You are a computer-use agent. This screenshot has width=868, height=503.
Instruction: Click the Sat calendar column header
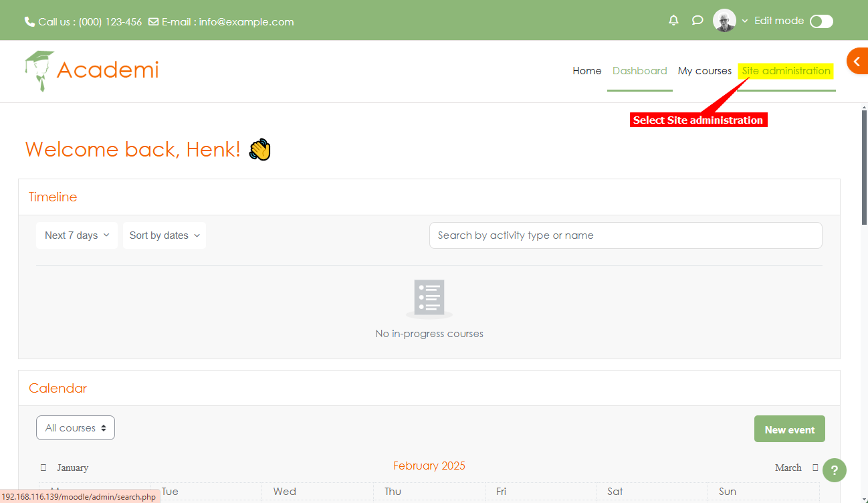click(615, 492)
